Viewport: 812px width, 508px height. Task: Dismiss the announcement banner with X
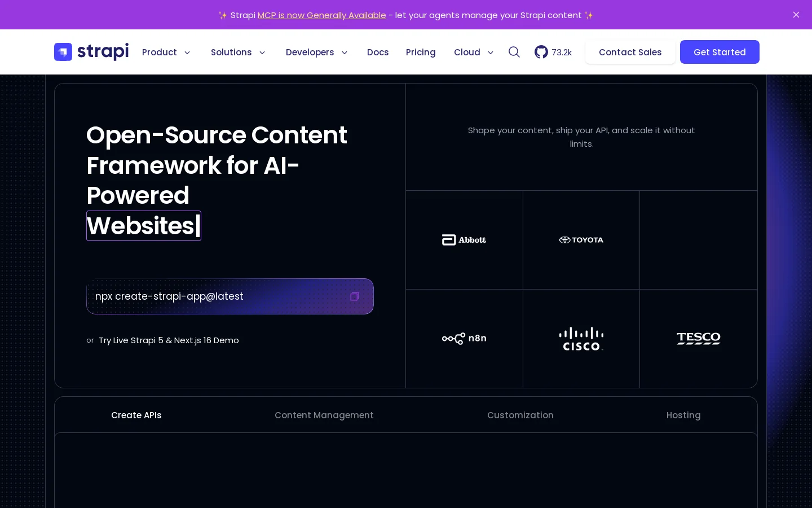tap(796, 15)
